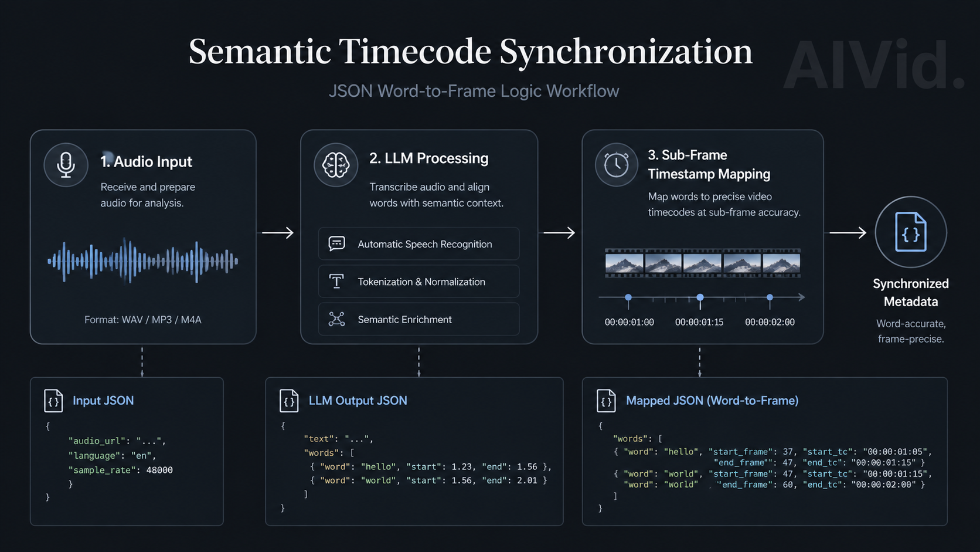Screen dimensions: 980x552
Task: Click the "world" word row in LLM Output JSON
Action: (428, 480)
